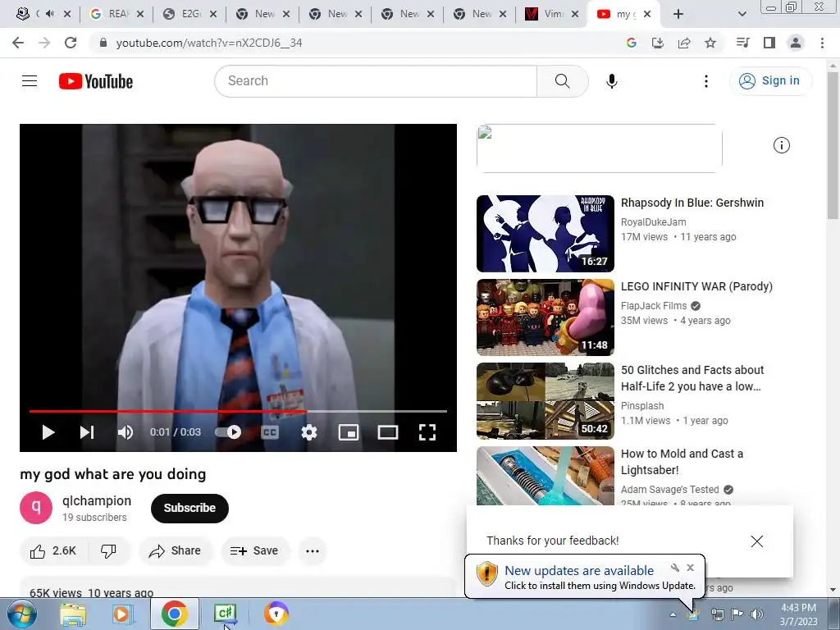The height and width of the screenshot is (630, 840).
Task: Open C# application in taskbar
Action: 225,614
